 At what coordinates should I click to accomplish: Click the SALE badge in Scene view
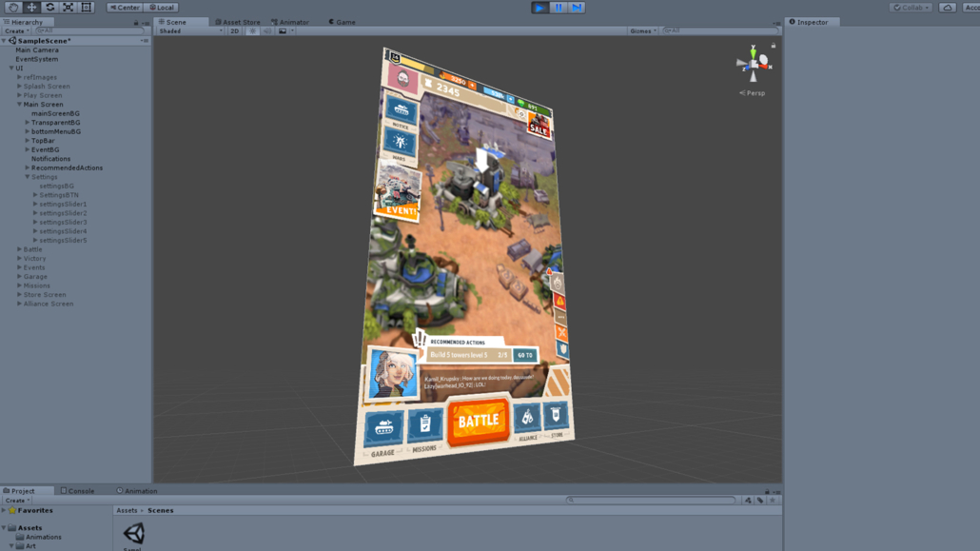coord(539,125)
